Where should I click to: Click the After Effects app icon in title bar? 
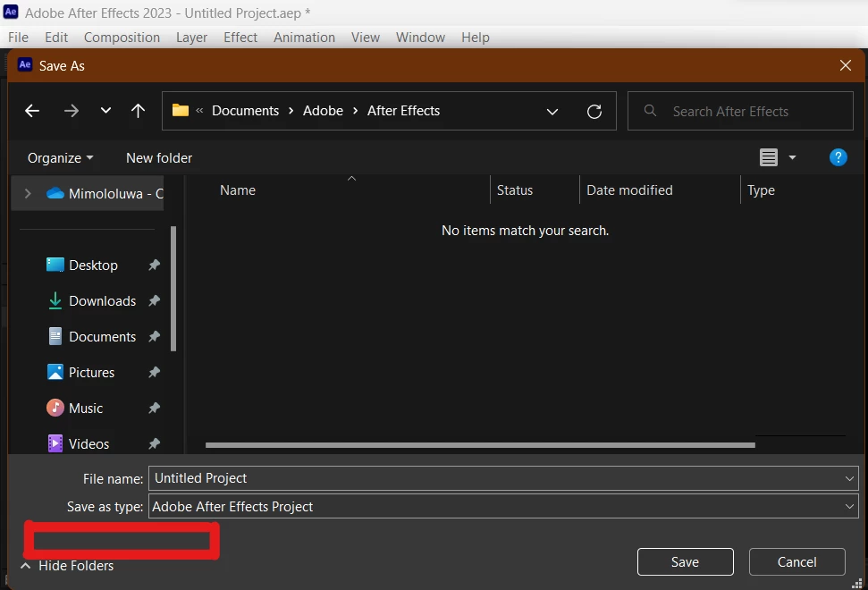(x=11, y=12)
